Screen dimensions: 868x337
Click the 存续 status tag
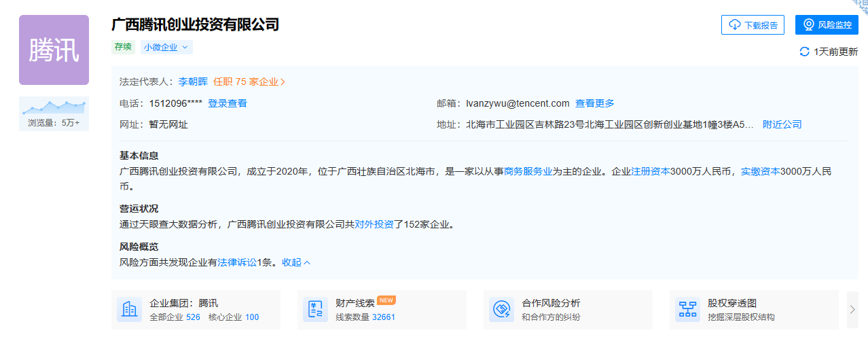[x=124, y=48]
